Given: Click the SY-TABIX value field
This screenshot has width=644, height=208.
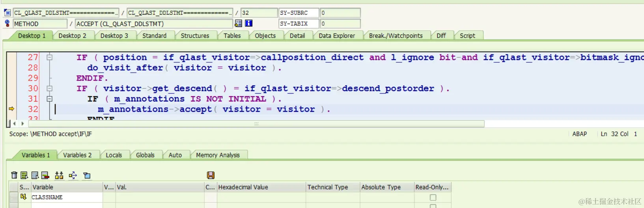Looking at the screenshot, I should pyautogui.click(x=340, y=24).
